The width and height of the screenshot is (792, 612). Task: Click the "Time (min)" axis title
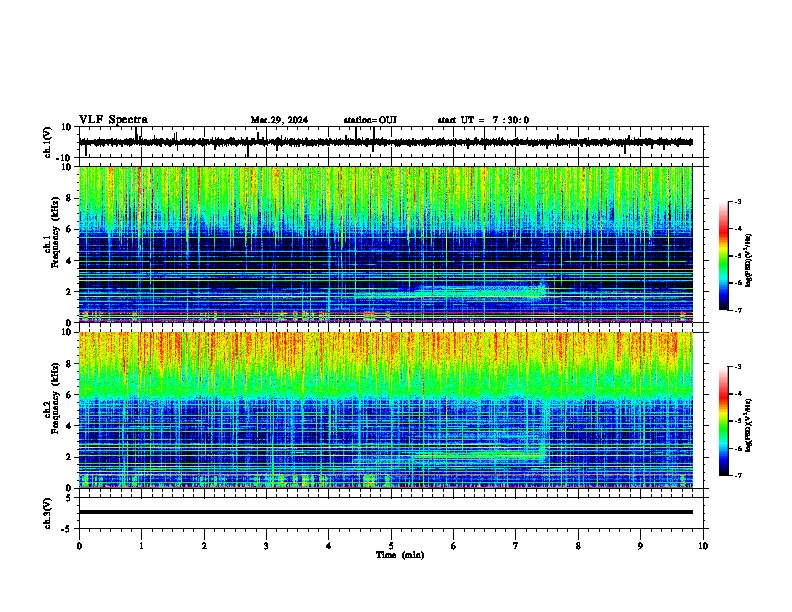pos(400,555)
